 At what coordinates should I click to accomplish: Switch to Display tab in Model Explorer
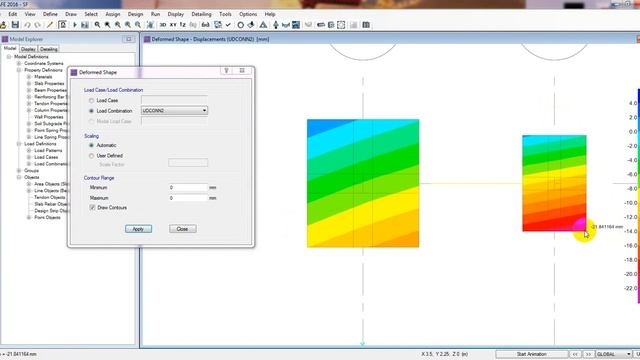[x=28, y=49]
